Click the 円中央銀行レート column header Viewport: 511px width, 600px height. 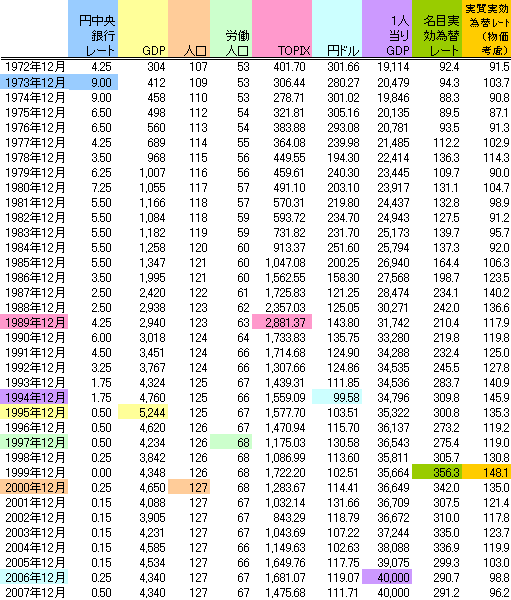tap(93, 28)
